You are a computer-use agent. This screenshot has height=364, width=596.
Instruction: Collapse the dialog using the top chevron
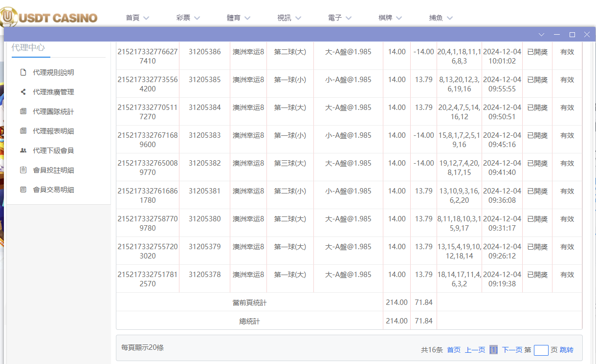[541, 34]
